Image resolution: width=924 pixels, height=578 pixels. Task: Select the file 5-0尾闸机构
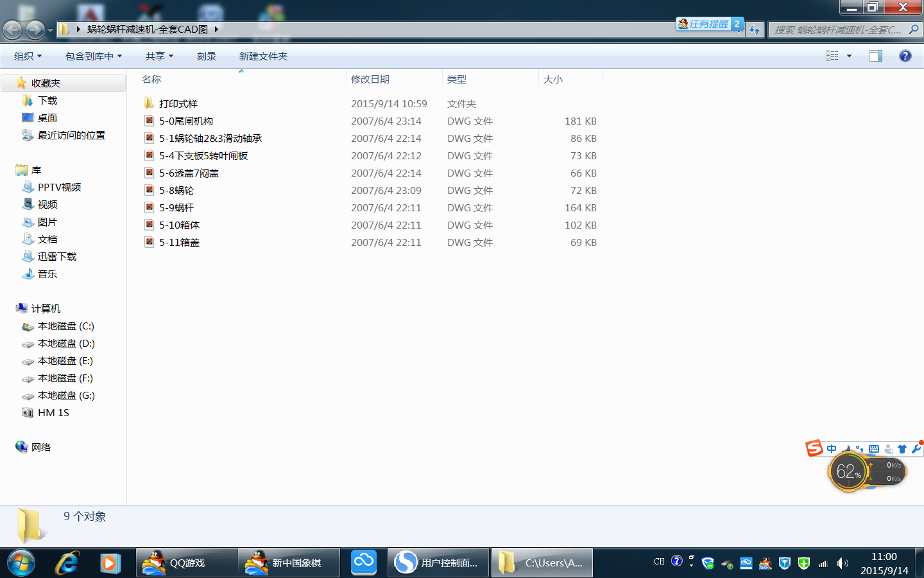186,121
